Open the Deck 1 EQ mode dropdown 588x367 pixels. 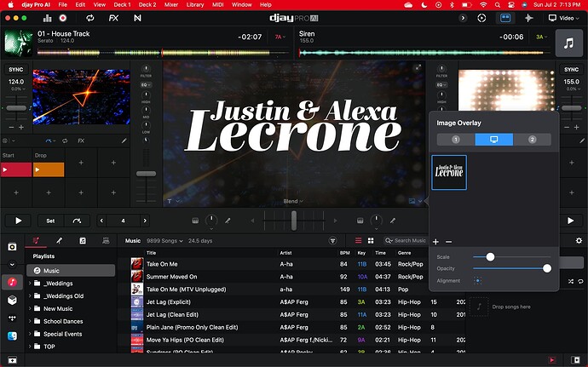[146, 84]
